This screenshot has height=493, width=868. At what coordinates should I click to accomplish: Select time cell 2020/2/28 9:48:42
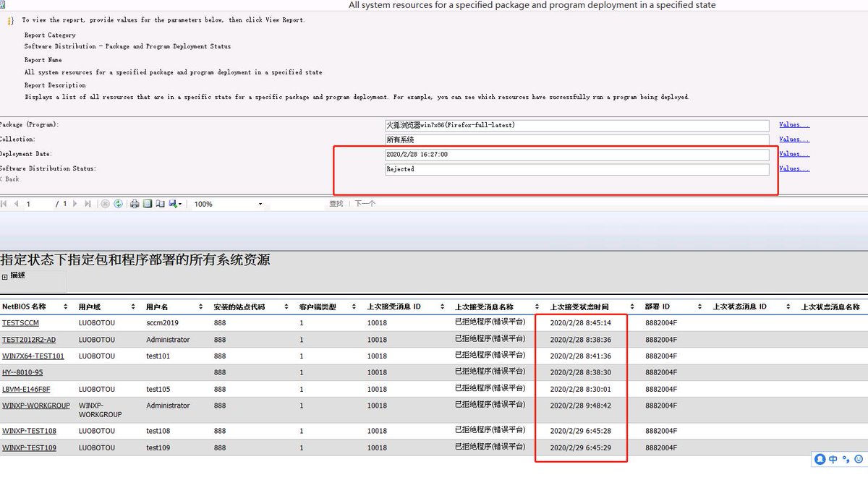point(581,406)
